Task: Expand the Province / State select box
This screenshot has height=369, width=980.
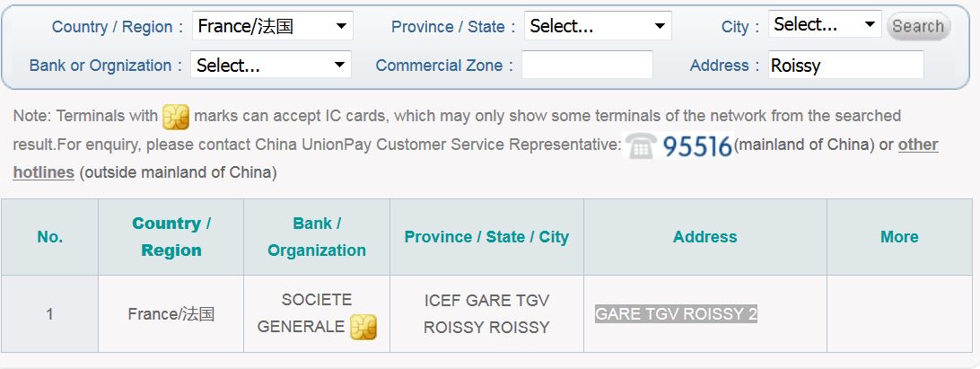Action: point(598,26)
